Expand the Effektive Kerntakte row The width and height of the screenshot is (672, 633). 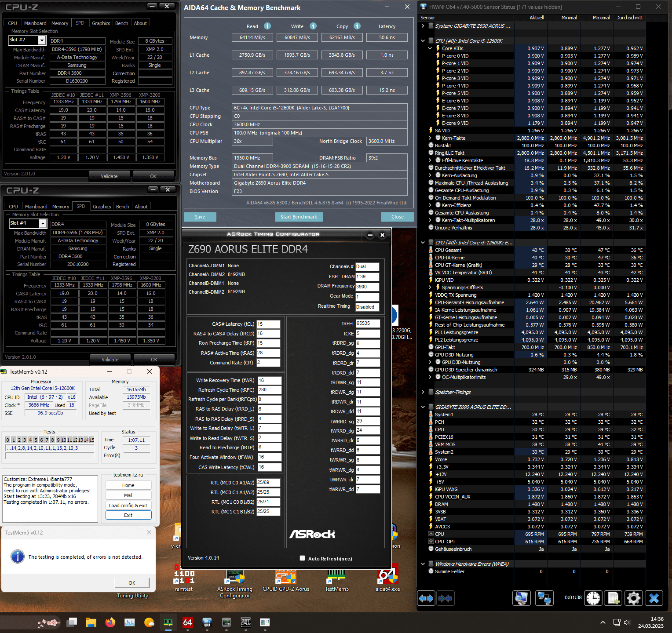point(430,160)
